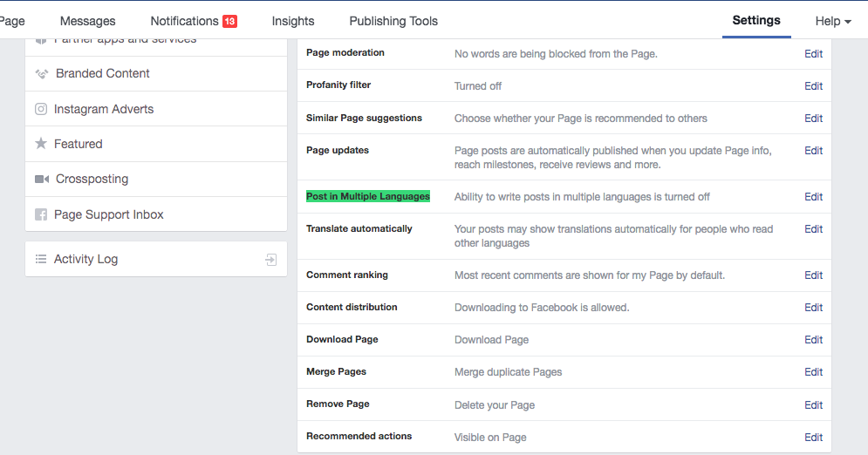Click the Merge Pages label

click(x=336, y=371)
